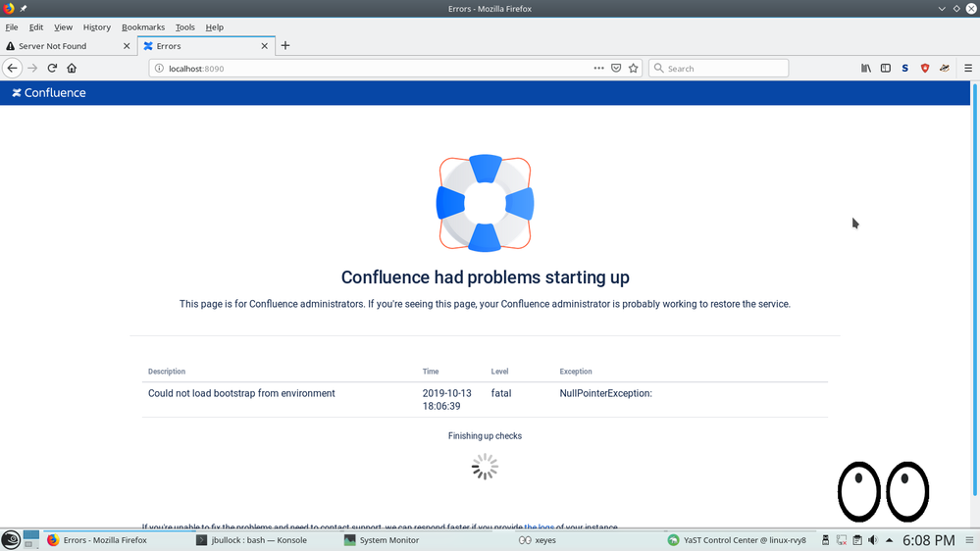Click the extension icon beside the red shield
Image resolution: width=980 pixels, height=551 pixels.
[945, 68]
